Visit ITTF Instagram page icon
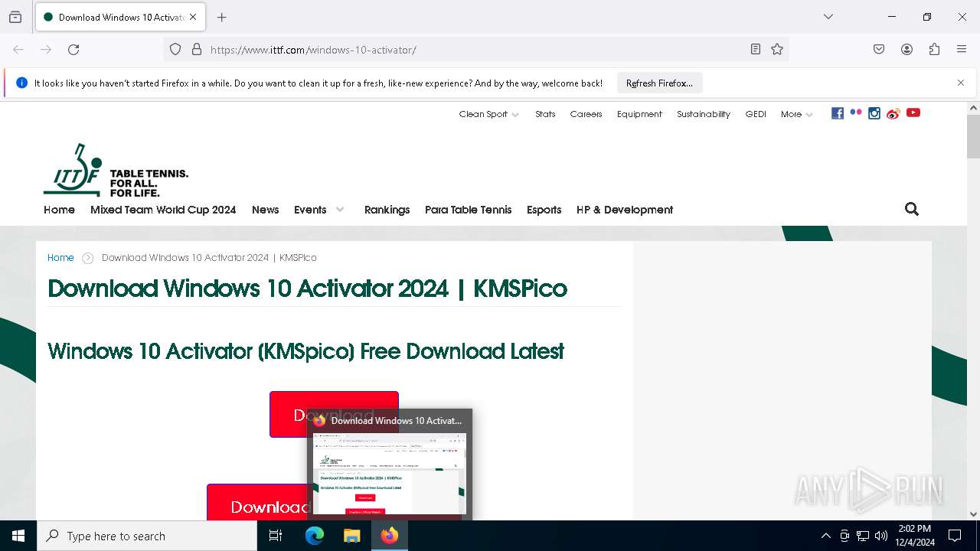The width and height of the screenshot is (980, 551). pyautogui.click(x=874, y=113)
